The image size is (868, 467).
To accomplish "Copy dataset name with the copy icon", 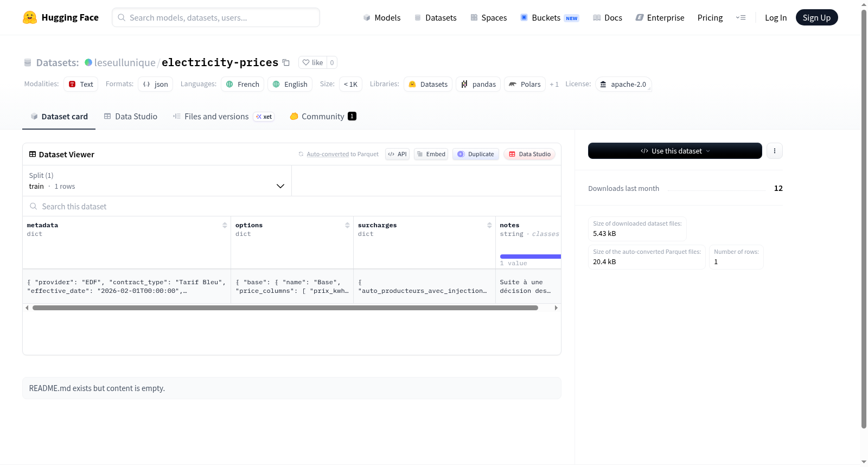I will 286,62.
